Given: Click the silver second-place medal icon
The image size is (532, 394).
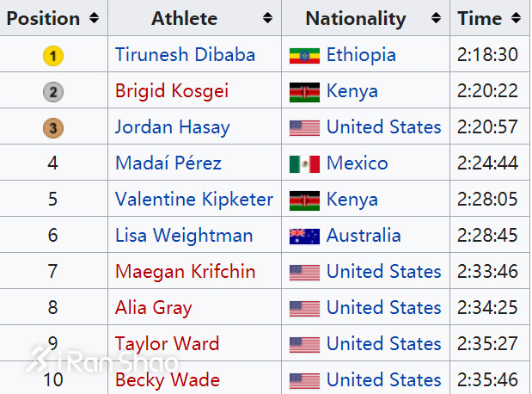Looking at the screenshot, I should pos(52,92).
